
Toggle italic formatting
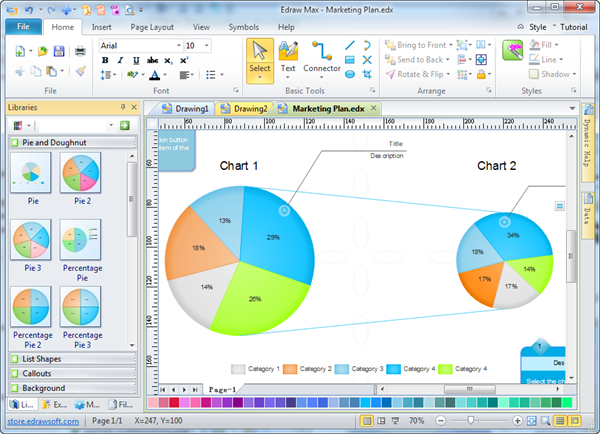[x=120, y=60]
